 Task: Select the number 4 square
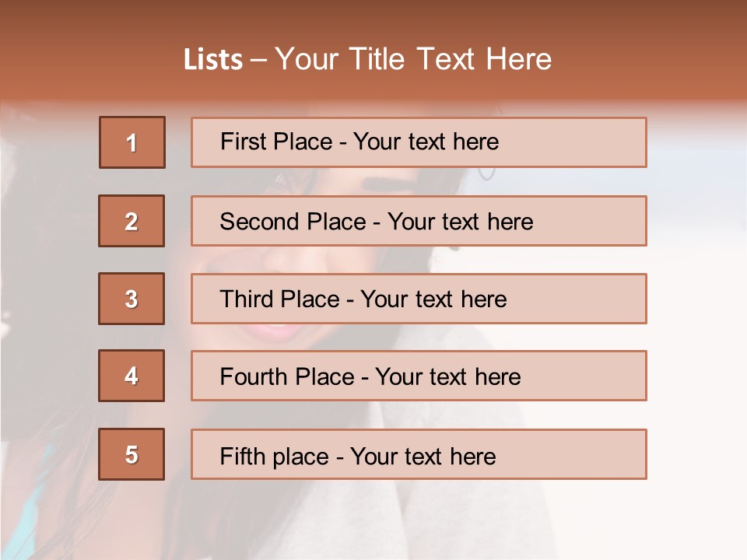click(x=132, y=376)
